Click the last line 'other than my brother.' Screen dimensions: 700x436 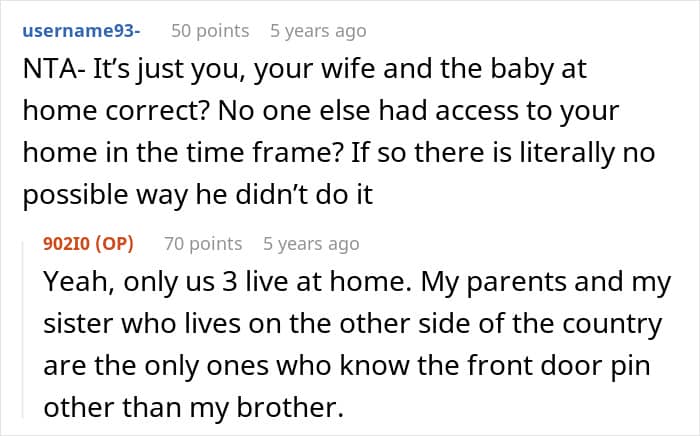(x=192, y=407)
